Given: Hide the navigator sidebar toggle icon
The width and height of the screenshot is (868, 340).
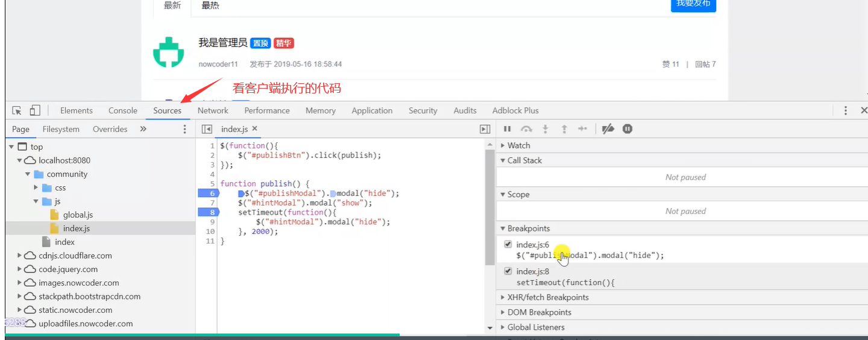Looking at the screenshot, I should [x=207, y=129].
